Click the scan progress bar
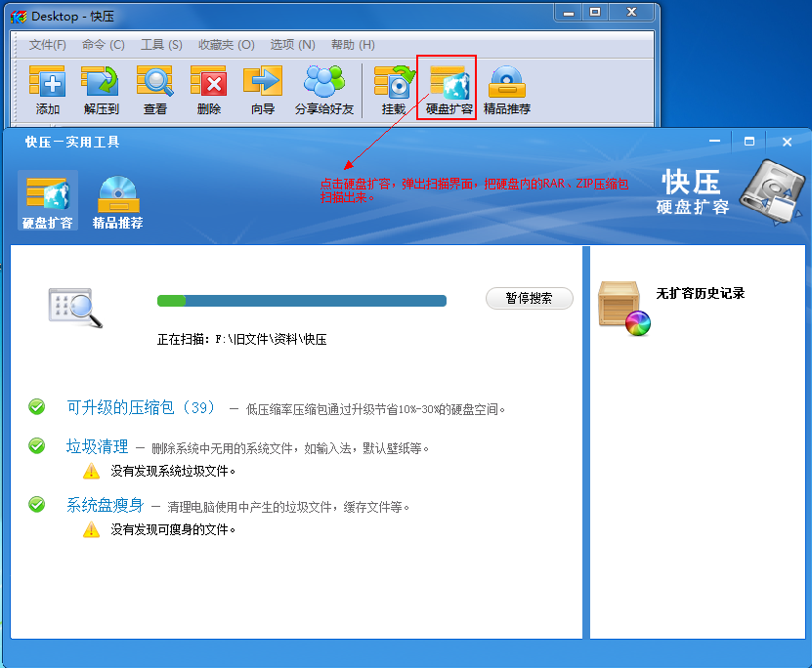 [301, 301]
